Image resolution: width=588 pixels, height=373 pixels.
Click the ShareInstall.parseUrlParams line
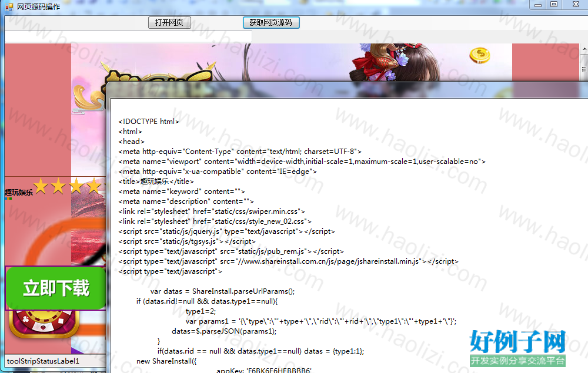(x=223, y=291)
